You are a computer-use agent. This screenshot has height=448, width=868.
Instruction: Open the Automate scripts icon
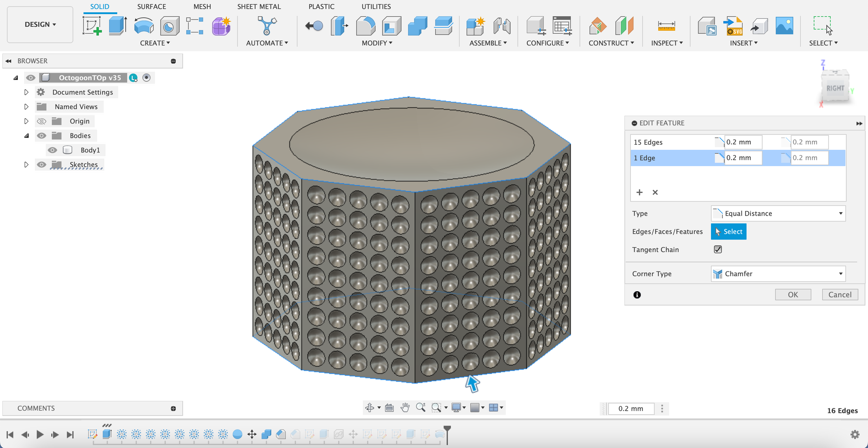[266, 25]
